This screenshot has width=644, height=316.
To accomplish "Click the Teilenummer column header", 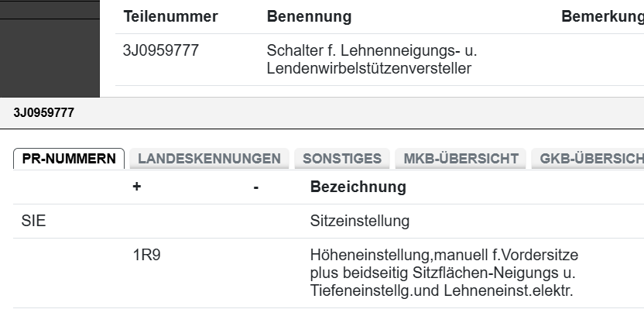I will (170, 17).
